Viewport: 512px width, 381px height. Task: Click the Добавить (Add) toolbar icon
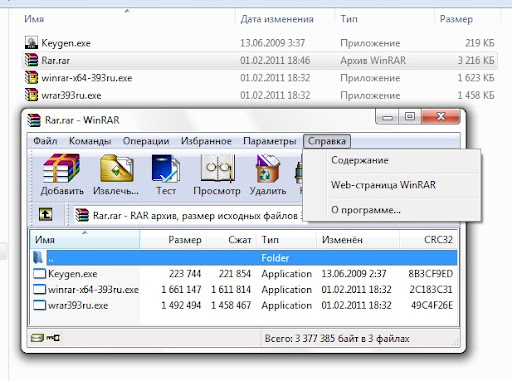point(62,168)
